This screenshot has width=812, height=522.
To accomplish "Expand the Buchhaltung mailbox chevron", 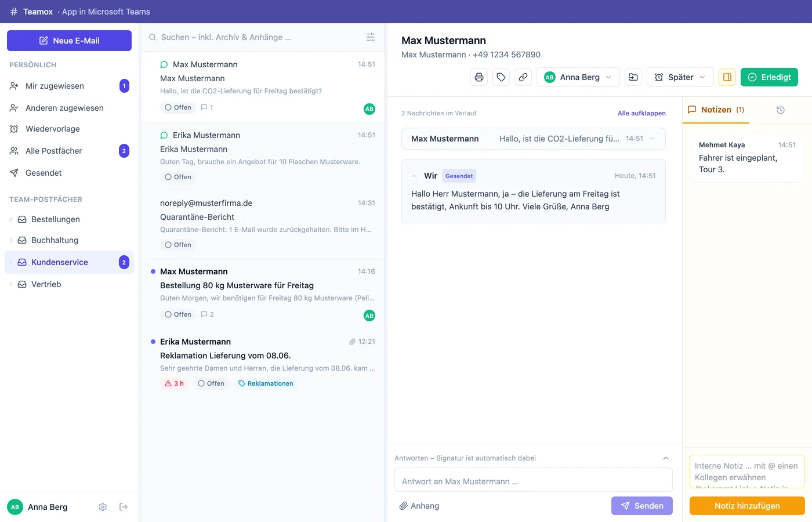I will click(x=11, y=240).
